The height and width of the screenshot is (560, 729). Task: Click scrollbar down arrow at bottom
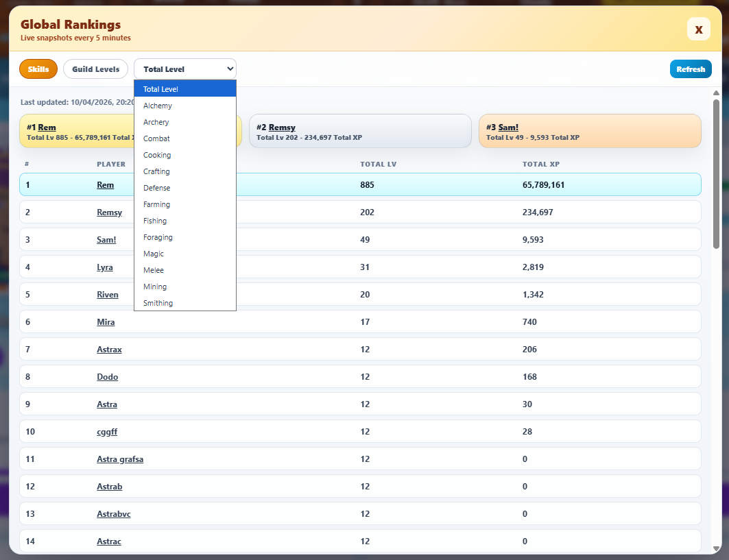pyautogui.click(x=717, y=548)
